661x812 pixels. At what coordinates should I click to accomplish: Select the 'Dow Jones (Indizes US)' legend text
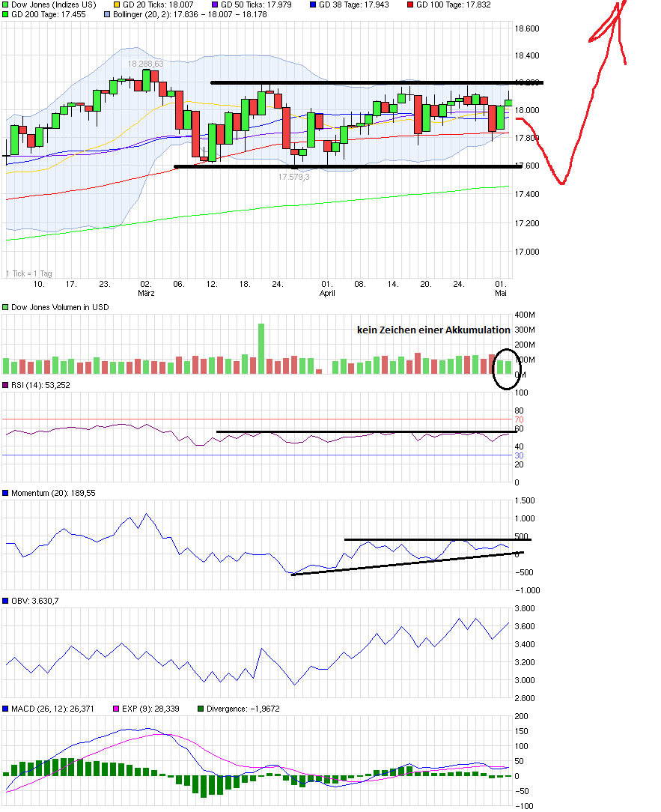[x=54, y=4]
